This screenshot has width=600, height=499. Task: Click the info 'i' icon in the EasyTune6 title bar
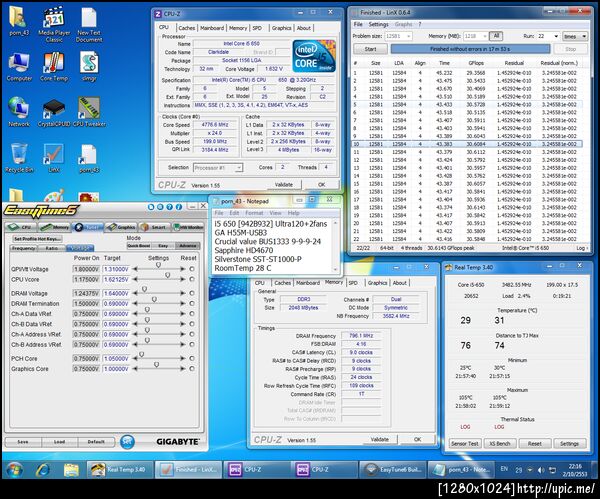point(178,207)
